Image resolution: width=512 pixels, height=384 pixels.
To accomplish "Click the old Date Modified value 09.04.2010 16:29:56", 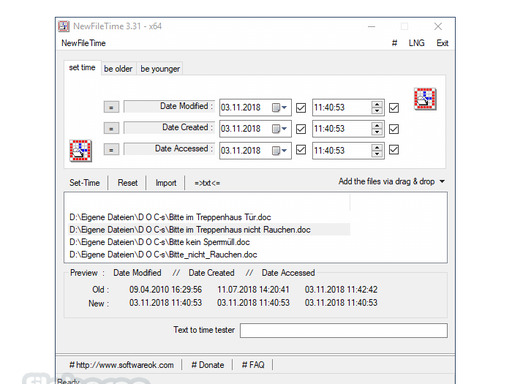I will [166, 289].
